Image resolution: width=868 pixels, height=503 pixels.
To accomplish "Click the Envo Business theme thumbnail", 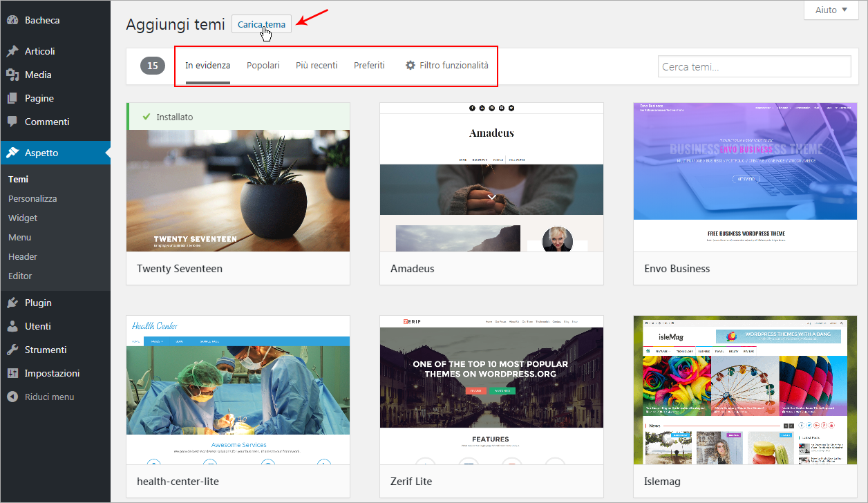I will pyautogui.click(x=745, y=177).
